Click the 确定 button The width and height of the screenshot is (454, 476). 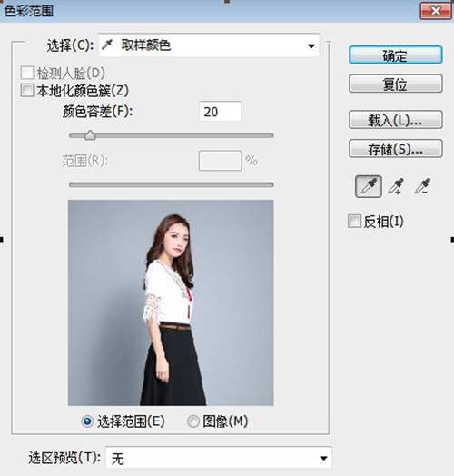(x=395, y=55)
